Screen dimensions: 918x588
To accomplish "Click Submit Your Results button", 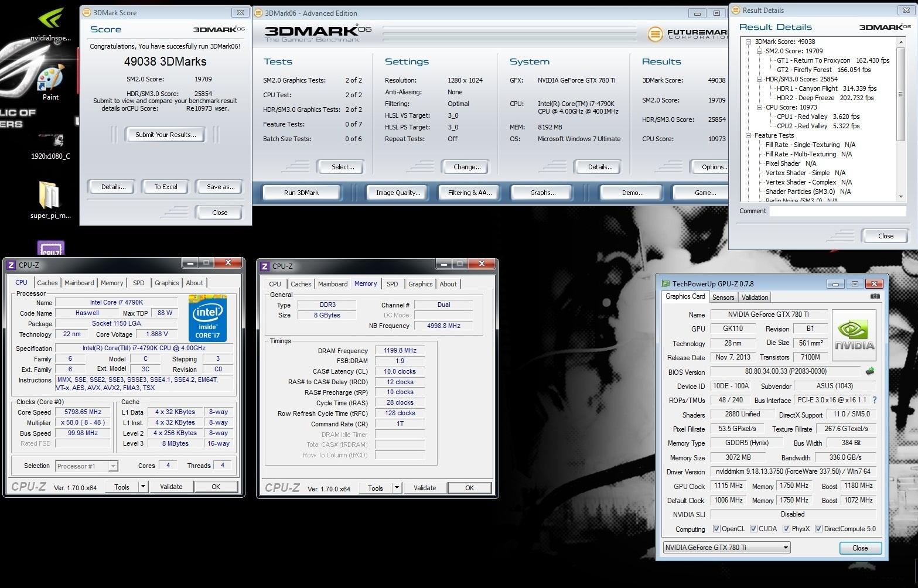I will pos(166,135).
